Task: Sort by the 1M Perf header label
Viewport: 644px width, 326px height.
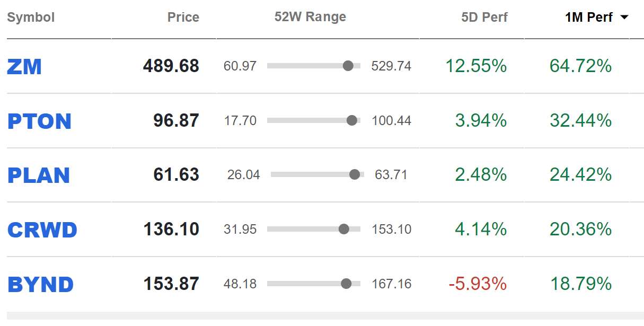Action: pos(588,17)
